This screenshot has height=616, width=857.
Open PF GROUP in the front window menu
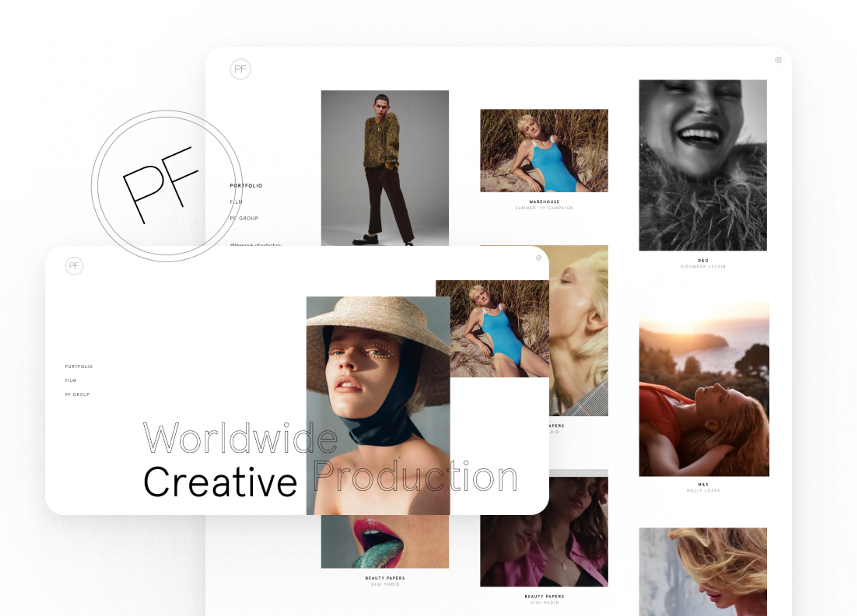(x=77, y=394)
